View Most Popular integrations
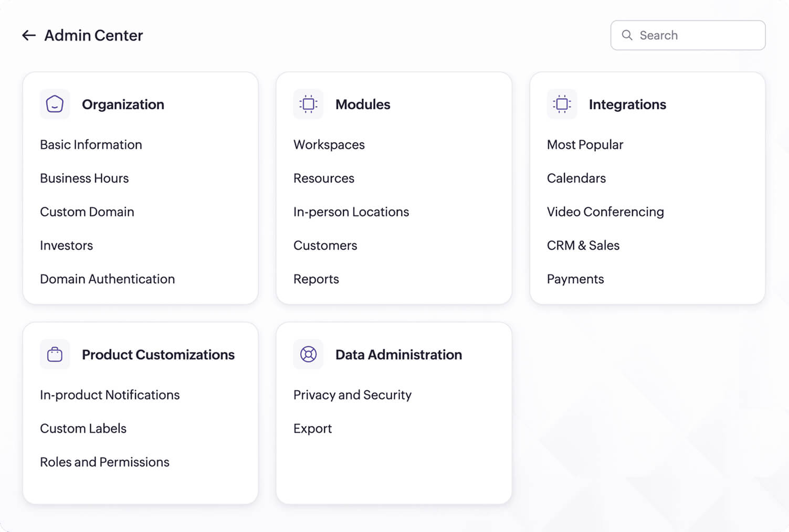 pyautogui.click(x=585, y=144)
